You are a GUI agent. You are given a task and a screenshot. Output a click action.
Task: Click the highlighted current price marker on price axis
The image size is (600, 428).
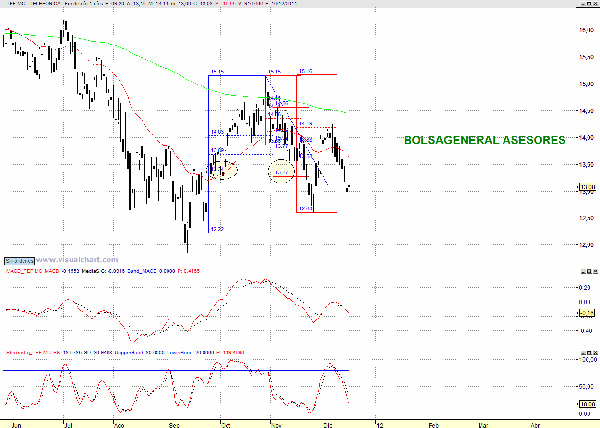click(587, 187)
